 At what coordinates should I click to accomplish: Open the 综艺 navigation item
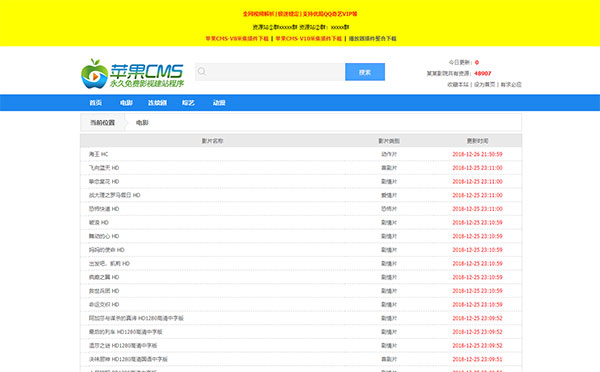tap(188, 103)
